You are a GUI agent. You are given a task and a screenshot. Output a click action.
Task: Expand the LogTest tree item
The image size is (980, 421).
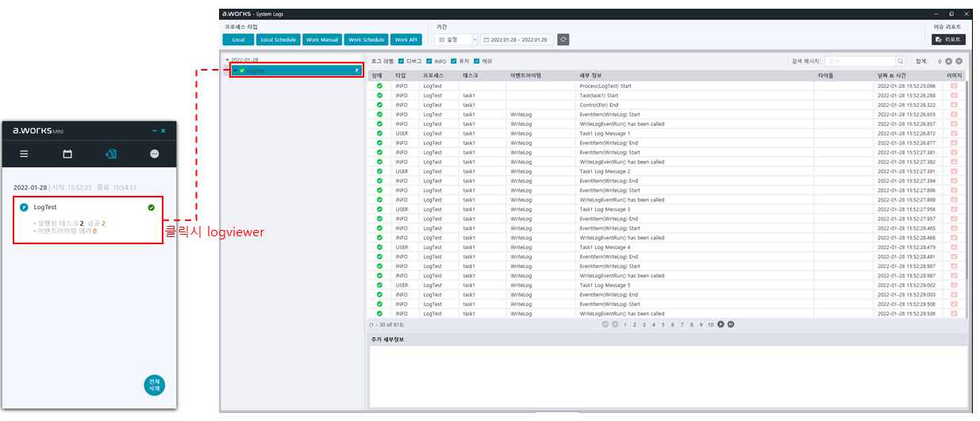[x=235, y=71]
